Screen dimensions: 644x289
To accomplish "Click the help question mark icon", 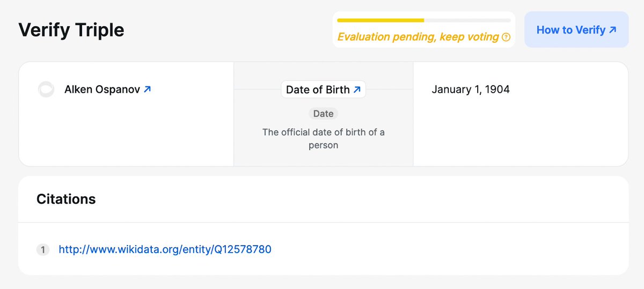I will coord(506,38).
